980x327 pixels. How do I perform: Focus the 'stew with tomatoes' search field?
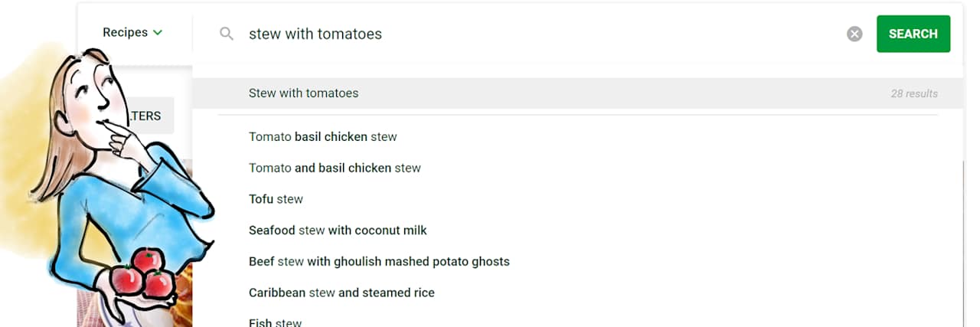[x=536, y=34]
